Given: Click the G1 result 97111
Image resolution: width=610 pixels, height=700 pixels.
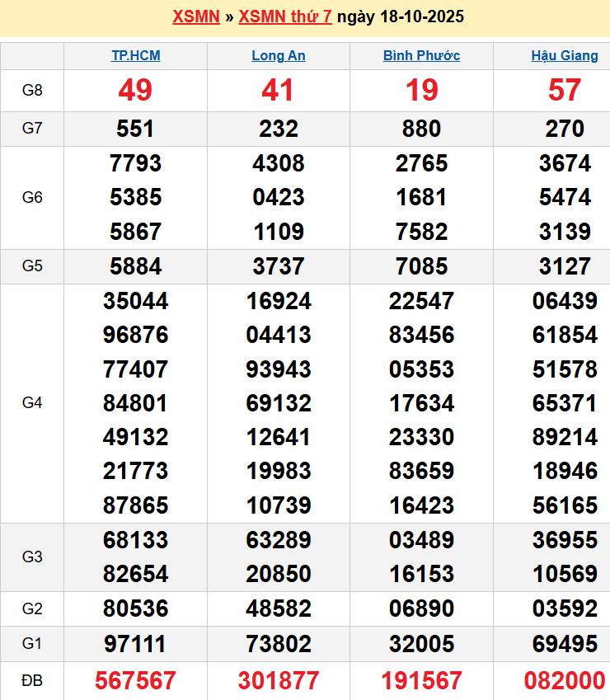Looking at the screenshot, I should [135, 644].
